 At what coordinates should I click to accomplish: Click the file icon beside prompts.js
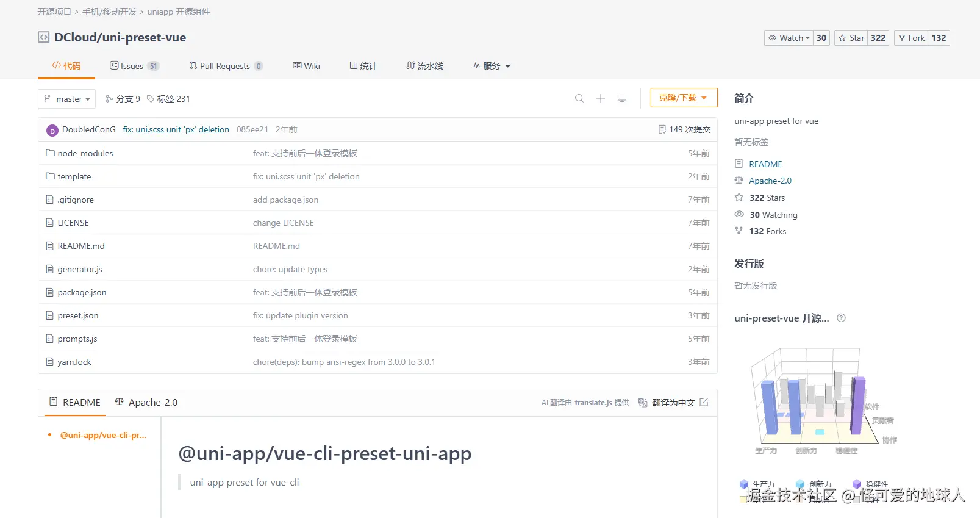pyautogui.click(x=50, y=339)
